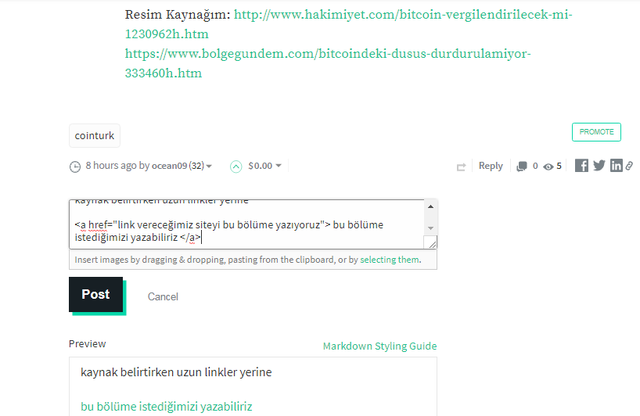Click the PROMOTE button
Viewport: 640px width, 416px height.
[x=596, y=132]
